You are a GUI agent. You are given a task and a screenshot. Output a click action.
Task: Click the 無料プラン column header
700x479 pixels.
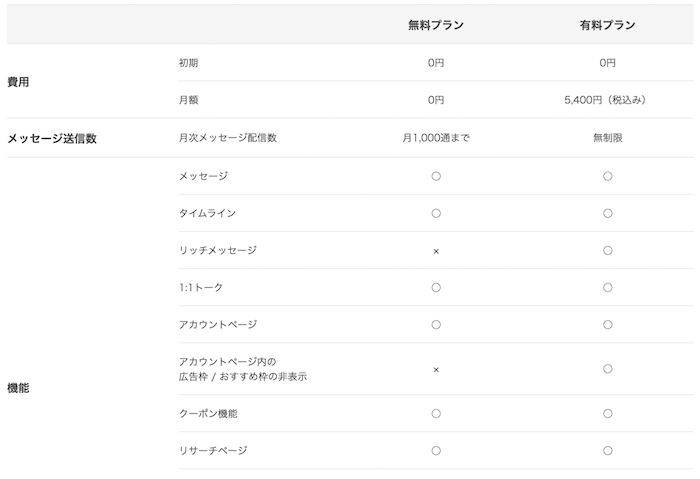[x=436, y=25]
